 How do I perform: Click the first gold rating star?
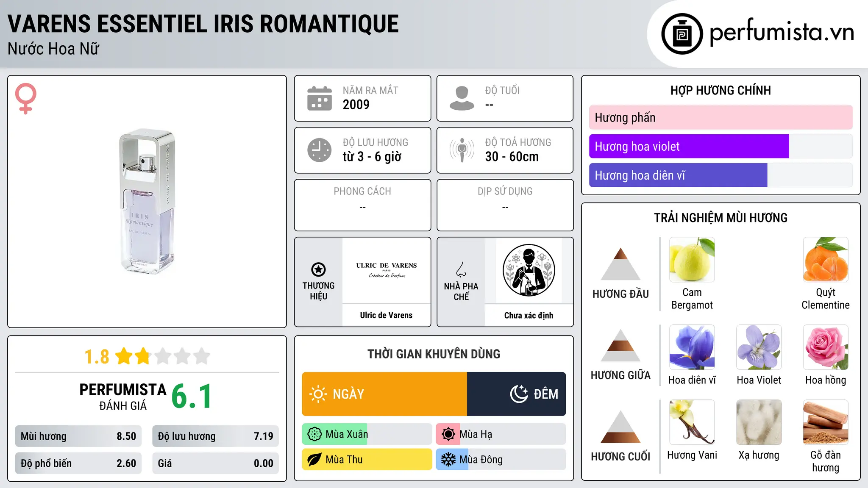[124, 356]
